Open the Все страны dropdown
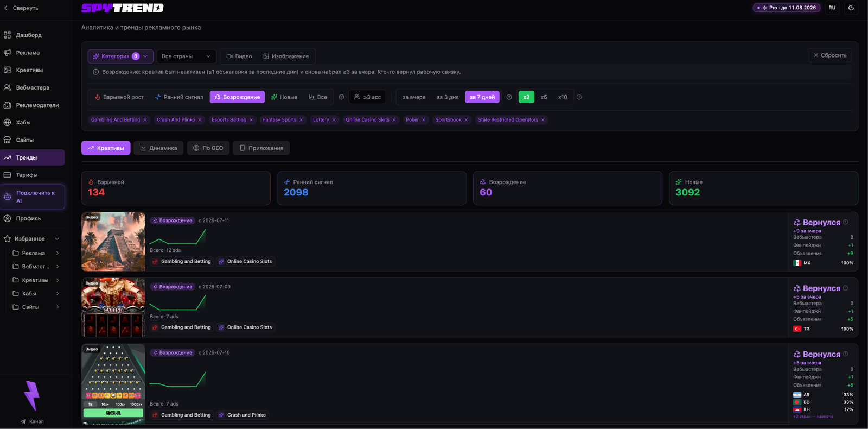The image size is (868, 429). tap(186, 56)
